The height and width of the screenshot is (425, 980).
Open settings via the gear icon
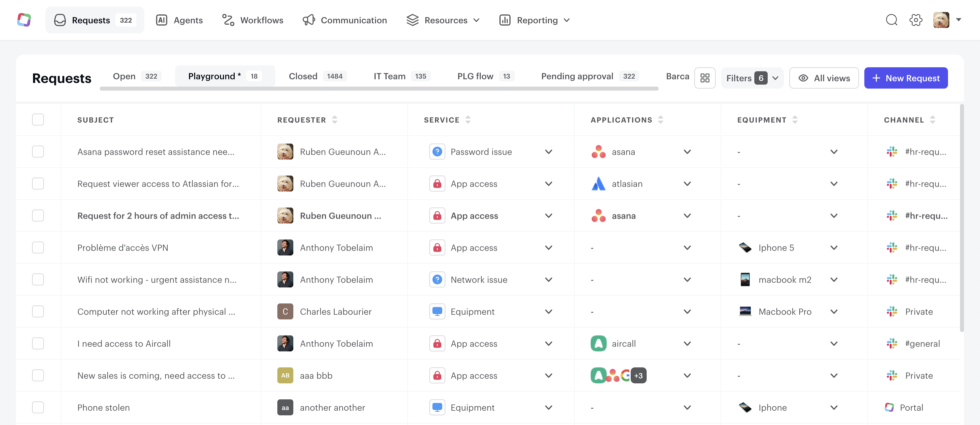tap(916, 20)
